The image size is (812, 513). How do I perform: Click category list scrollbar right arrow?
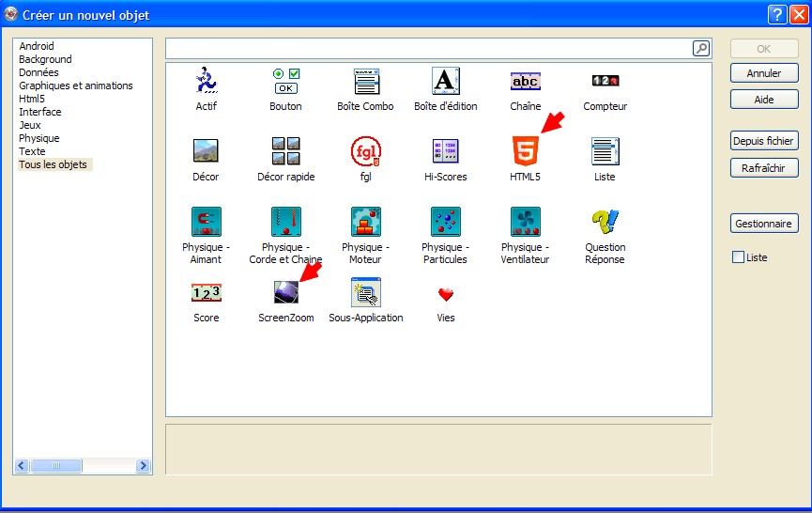click(x=143, y=465)
